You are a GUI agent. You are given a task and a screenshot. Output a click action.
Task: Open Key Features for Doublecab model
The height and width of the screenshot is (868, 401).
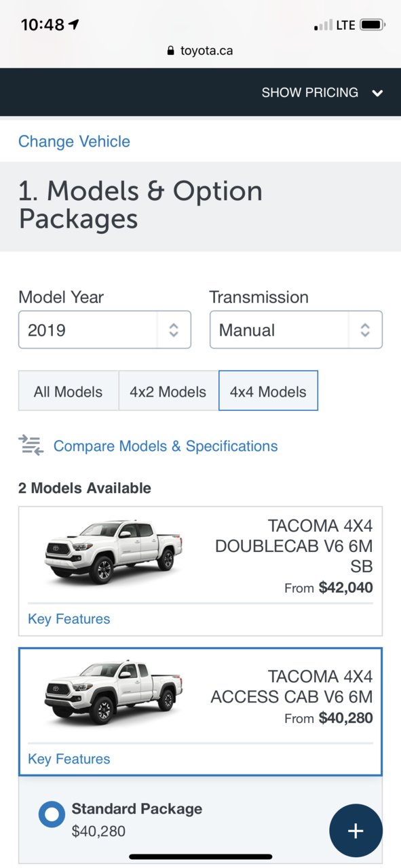tap(69, 618)
